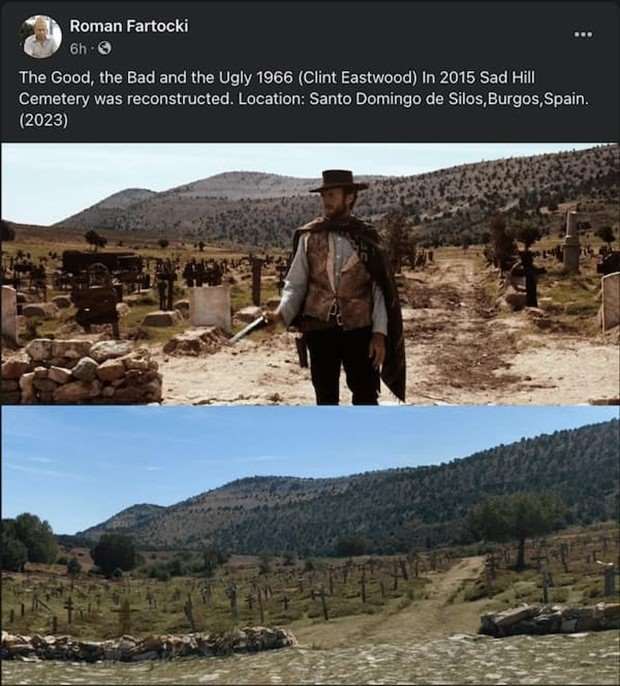
Task: Click the right stone wall in the bottom photo
Action: pyautogui.click(x=550, y=619)
